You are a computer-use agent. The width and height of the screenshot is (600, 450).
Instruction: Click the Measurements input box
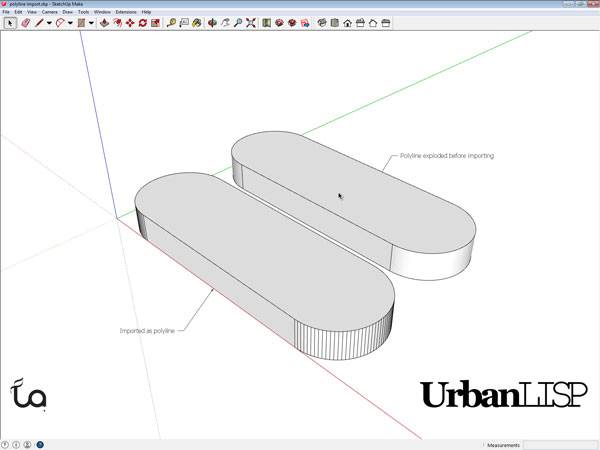click(x=560, y=444)
